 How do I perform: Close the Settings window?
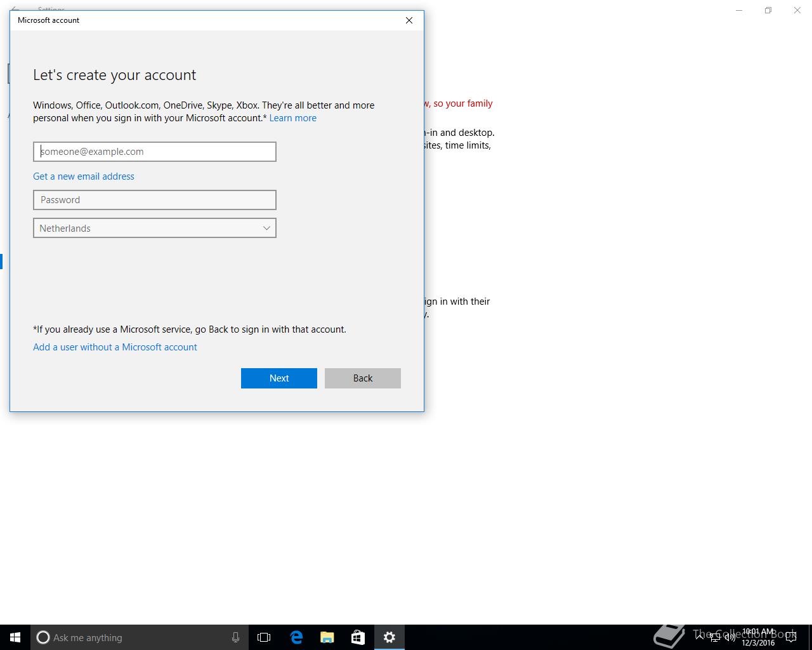[x=797, y=10]
